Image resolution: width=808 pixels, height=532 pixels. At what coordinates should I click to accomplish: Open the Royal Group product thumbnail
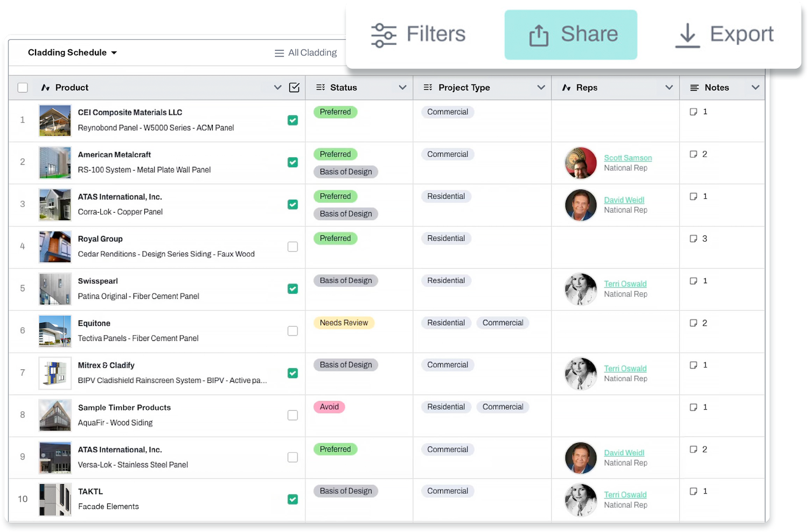coord(55,247)
